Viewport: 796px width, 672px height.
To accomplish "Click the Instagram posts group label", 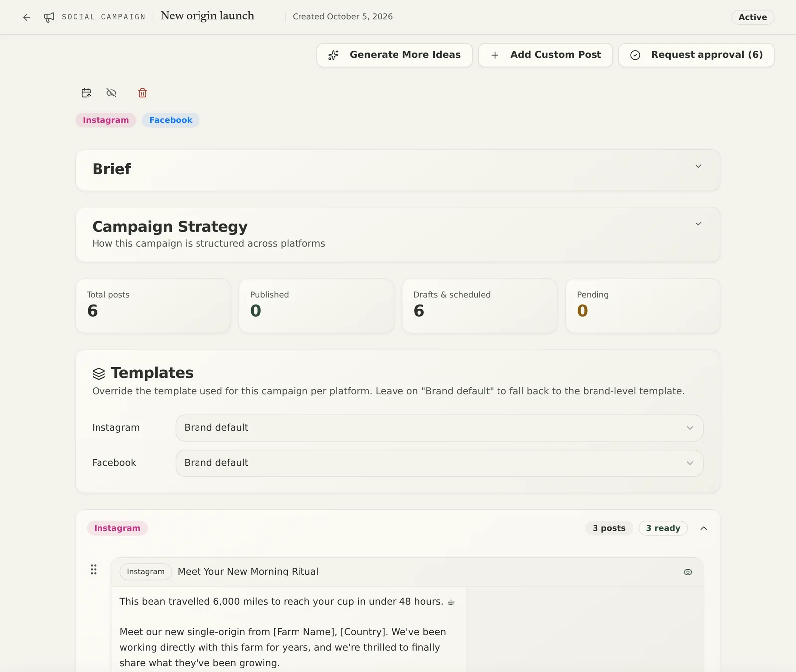I will (x=117, y=528).
